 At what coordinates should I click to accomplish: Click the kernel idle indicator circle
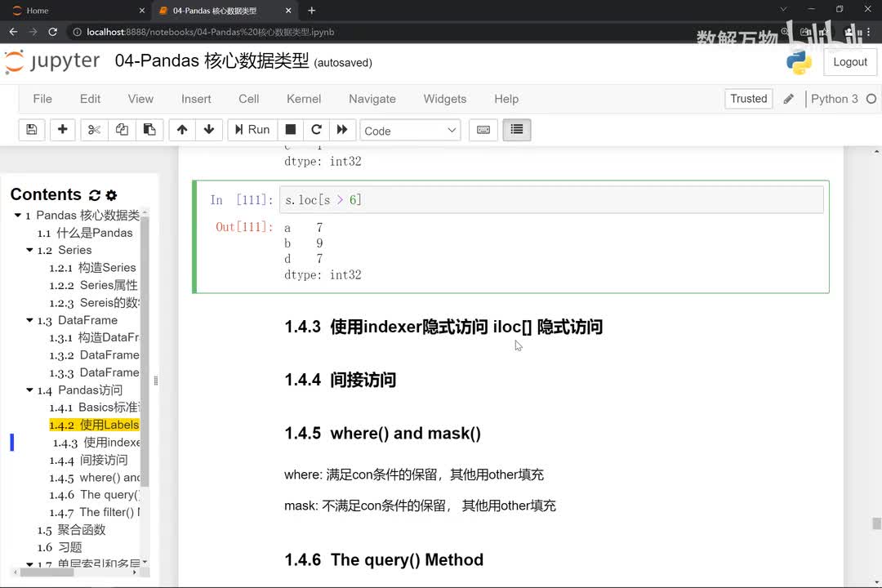tap(871, 99)
